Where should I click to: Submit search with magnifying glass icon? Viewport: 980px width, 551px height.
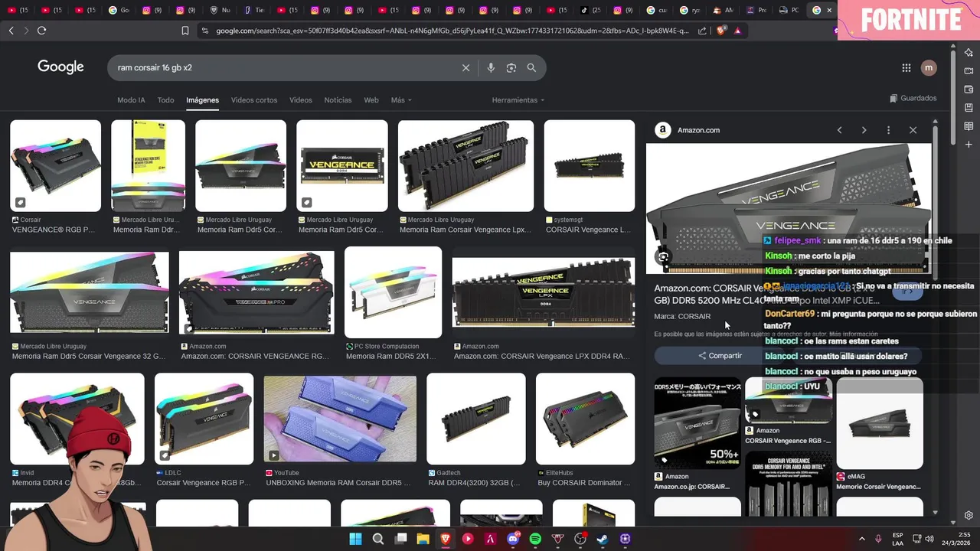[531, 67]
